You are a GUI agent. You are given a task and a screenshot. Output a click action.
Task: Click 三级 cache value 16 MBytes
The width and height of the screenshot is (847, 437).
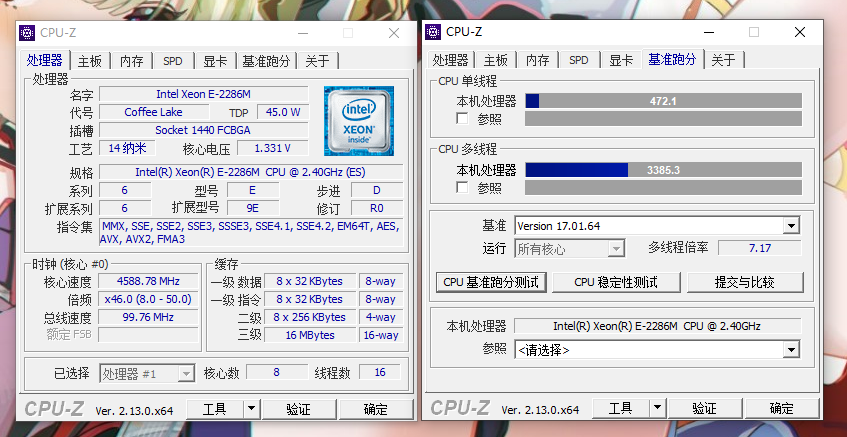coord(310,335)
